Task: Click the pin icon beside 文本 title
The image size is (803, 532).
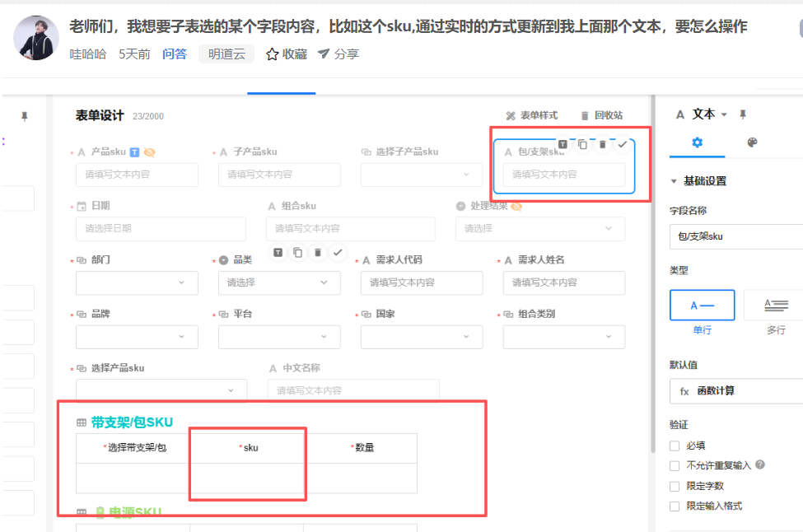Action: pyautogui.click(x=743, y=114)
